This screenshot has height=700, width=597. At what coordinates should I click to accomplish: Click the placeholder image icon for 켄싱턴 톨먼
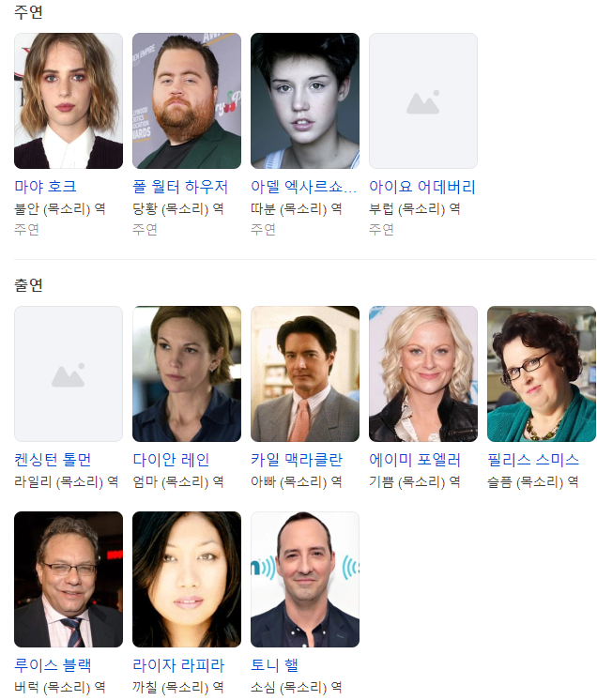click(69, 373)
